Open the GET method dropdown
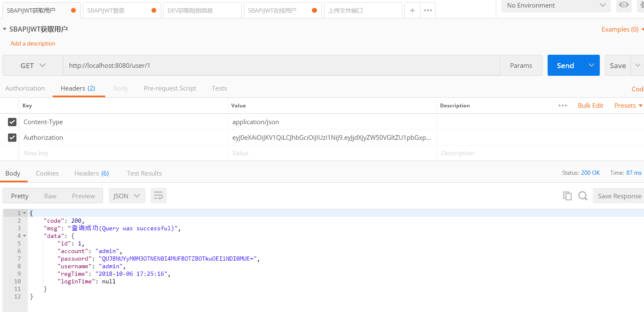This screenshot has height=312, width=644. 33,66
